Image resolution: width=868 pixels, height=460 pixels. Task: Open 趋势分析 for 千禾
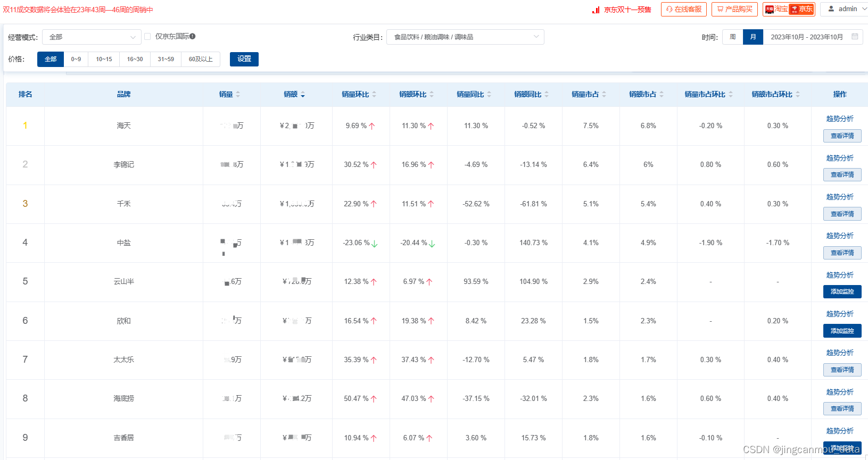pyautogui.click(x=840, y=197)
